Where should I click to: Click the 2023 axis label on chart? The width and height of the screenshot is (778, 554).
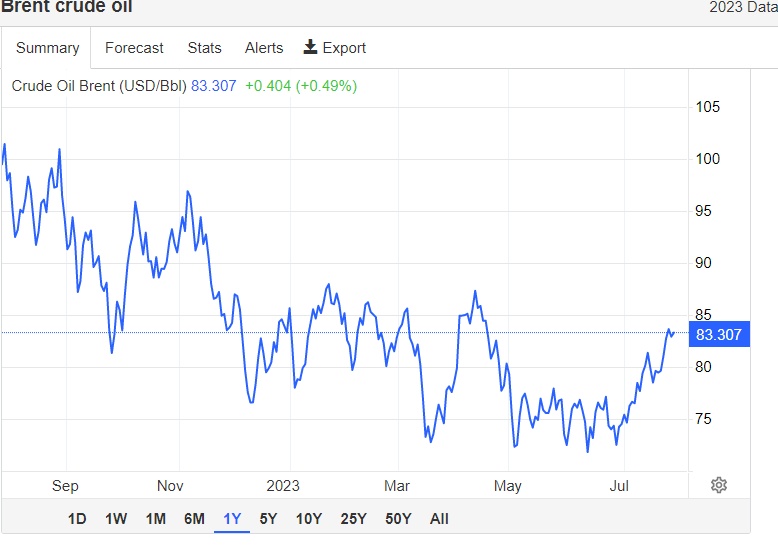click(x=283, y=486)
